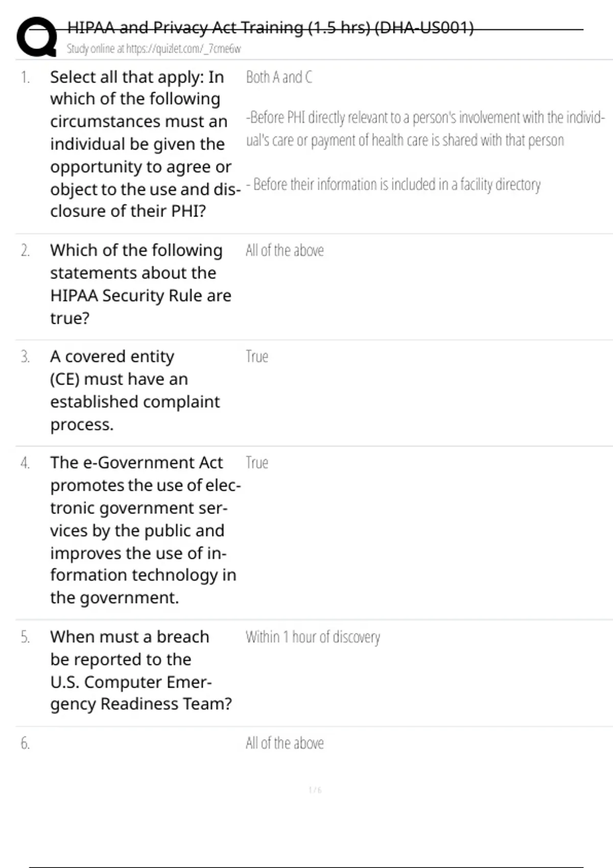Click the 'True' answer for question 3
The width and height of the screenshot is (613, 868).
click(257, 356)
